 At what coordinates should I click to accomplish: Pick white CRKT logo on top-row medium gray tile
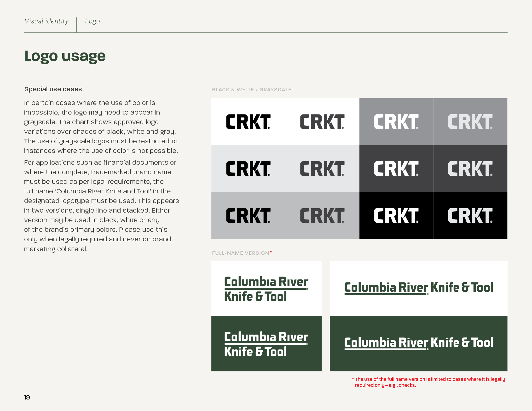396,122
